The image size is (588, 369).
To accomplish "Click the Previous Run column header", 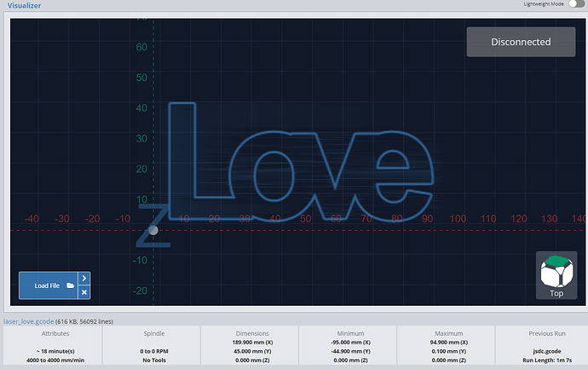I will click(x=547, y=333).
